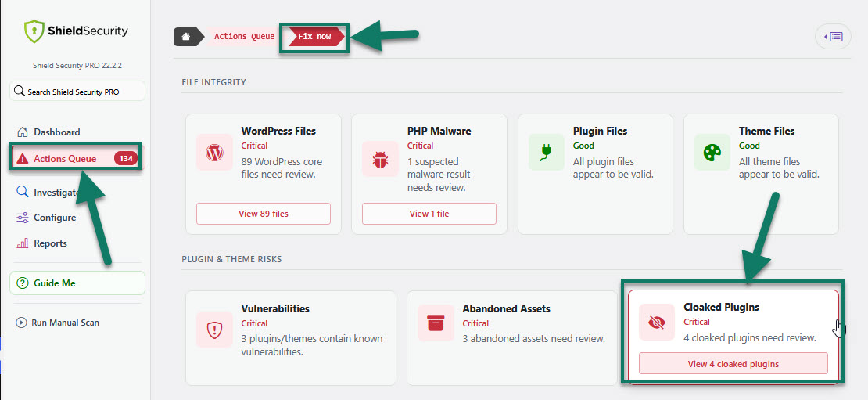Click the Shield Security logo

pos(77,31)
